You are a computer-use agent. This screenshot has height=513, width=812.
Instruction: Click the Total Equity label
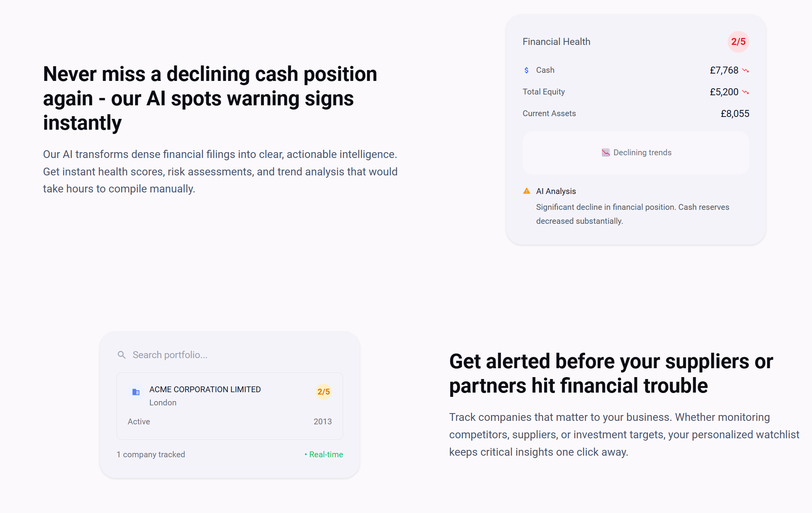[544, 92]
